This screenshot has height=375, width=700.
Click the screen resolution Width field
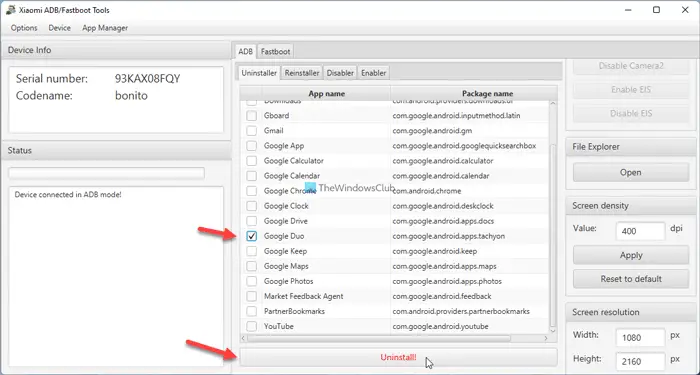pyautogui.click(x=640, y=338)
